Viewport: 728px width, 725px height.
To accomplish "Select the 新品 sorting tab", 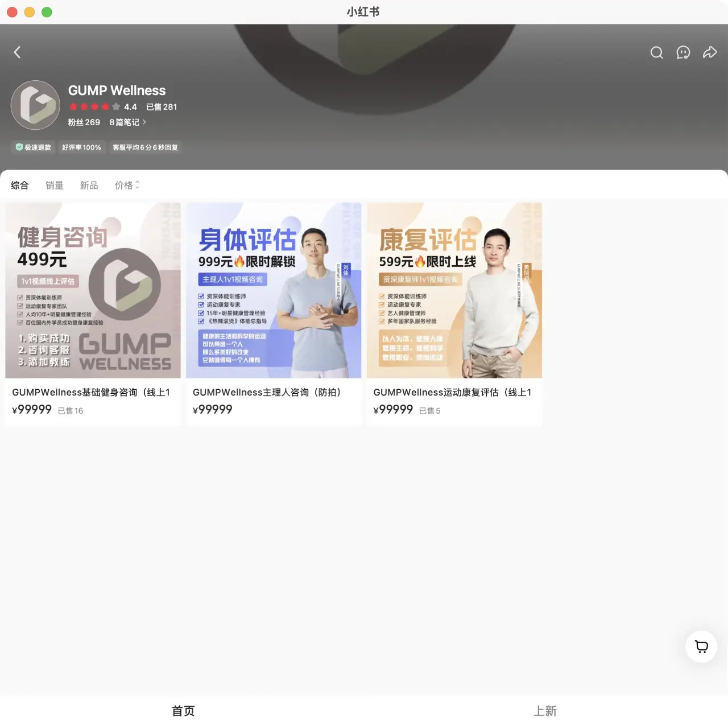I will 89,186.
